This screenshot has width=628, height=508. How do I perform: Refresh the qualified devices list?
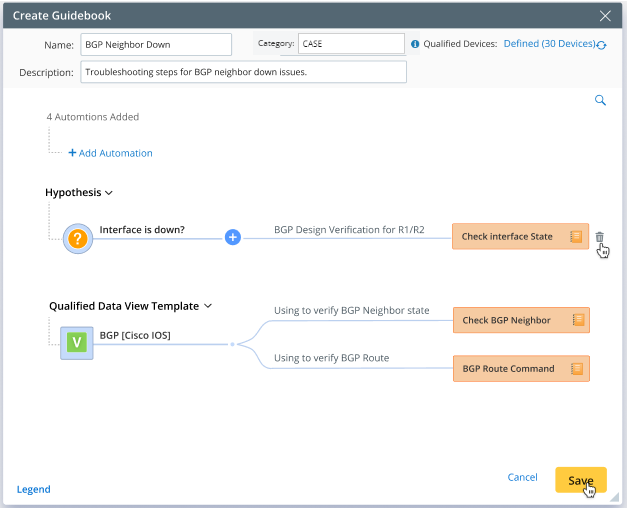click(x=601, y=45)
